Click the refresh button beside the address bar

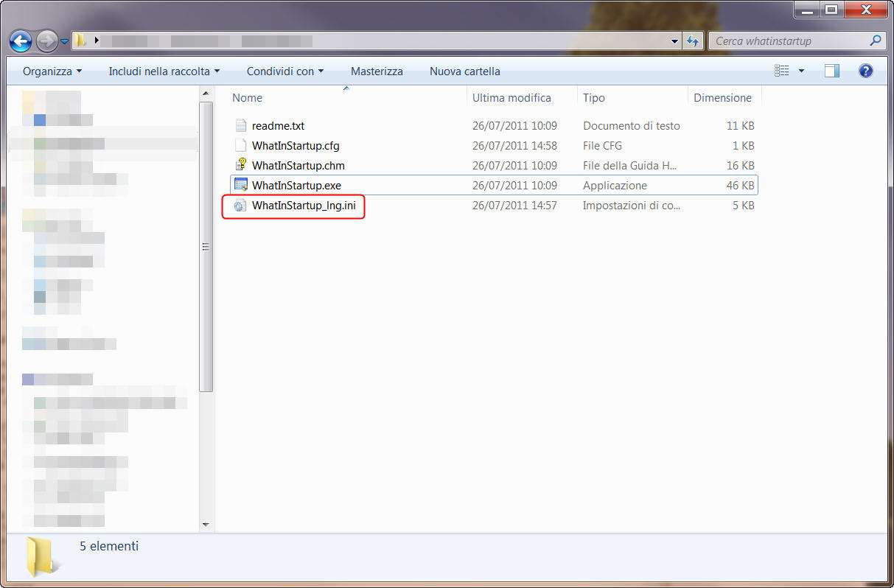click(x=692, y=41)
